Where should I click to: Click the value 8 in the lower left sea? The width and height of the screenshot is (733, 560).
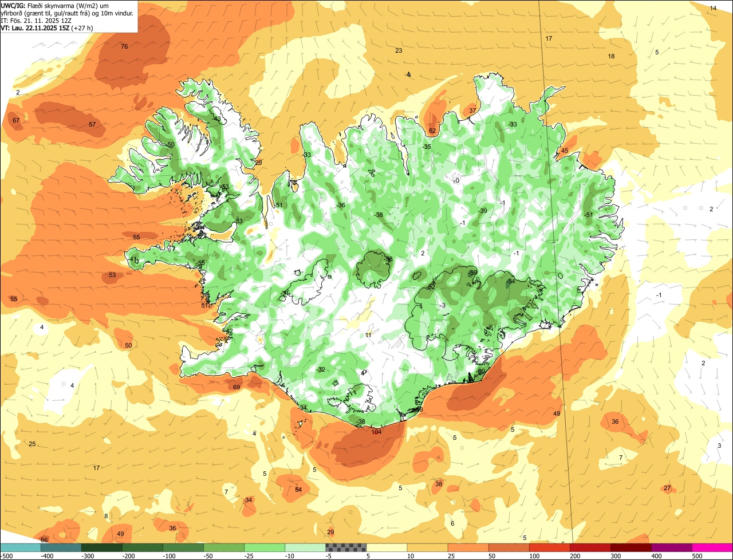click(x=106, y=516)
